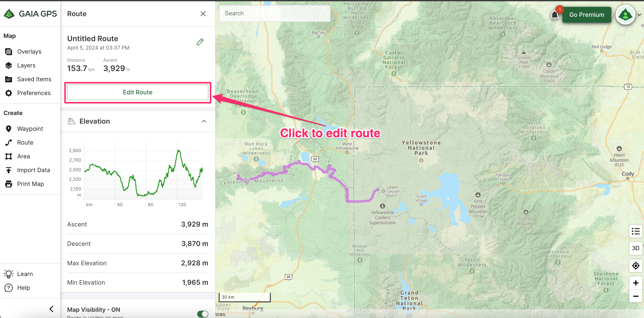The image size is (644, 318).
Task: Click the Go Premium button
Action: pyautogui.click(x=587, y=15)
